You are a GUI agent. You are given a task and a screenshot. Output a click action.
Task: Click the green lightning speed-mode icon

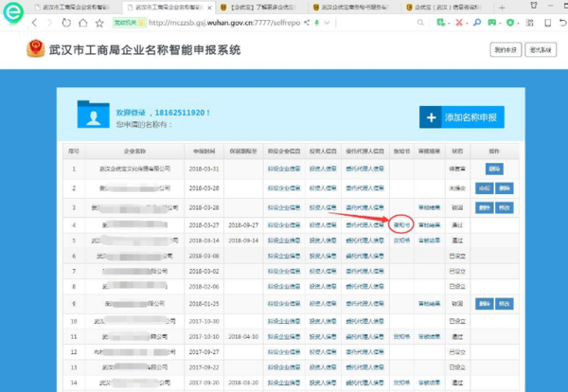click(317, 23)
